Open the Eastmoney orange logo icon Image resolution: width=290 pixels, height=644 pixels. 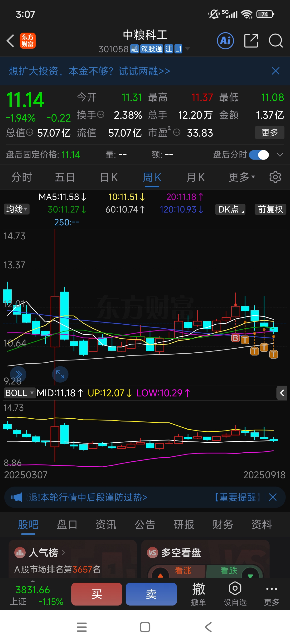[28, 41]
